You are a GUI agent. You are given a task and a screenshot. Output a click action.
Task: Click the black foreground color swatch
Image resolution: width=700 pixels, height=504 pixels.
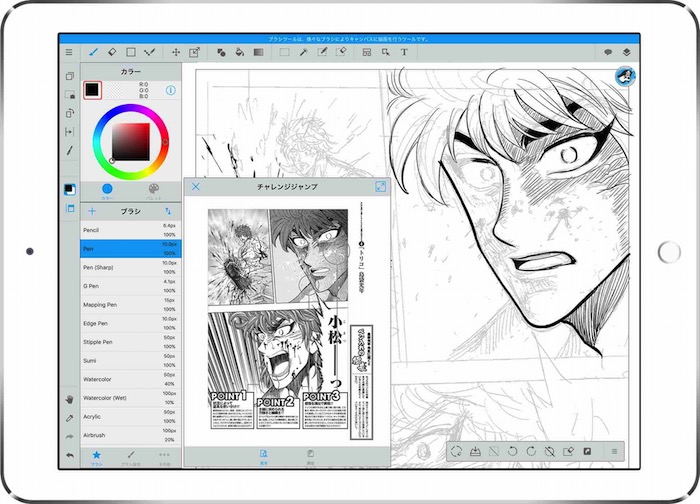click(x=92, y=91)
